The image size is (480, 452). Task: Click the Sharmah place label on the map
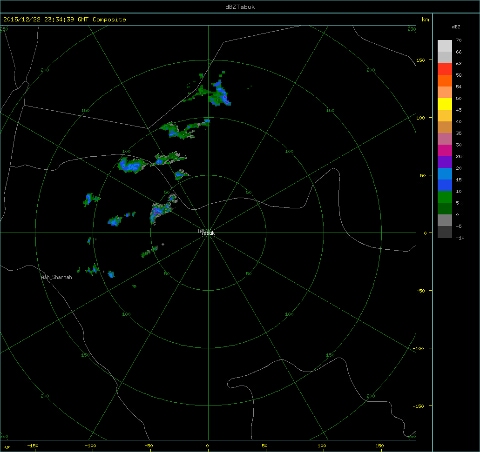point(56,277)
